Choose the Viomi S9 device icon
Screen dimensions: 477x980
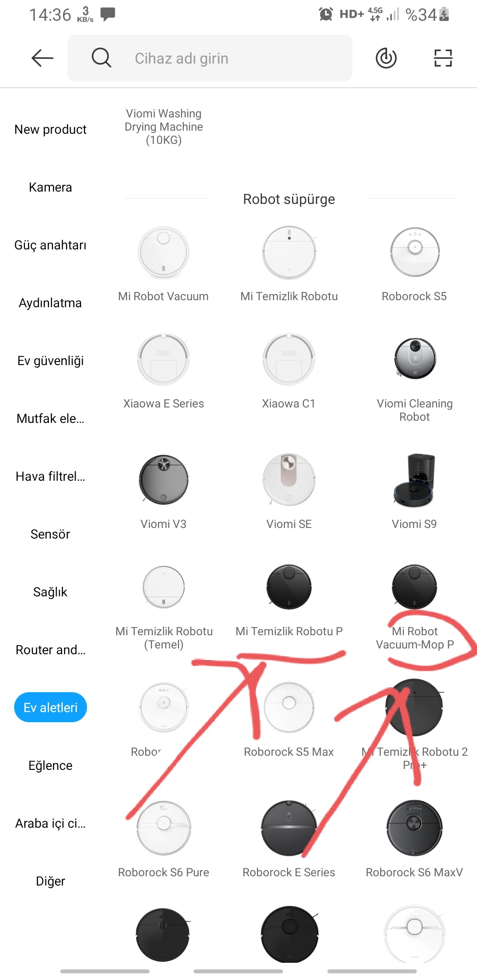tap(415, 479)
